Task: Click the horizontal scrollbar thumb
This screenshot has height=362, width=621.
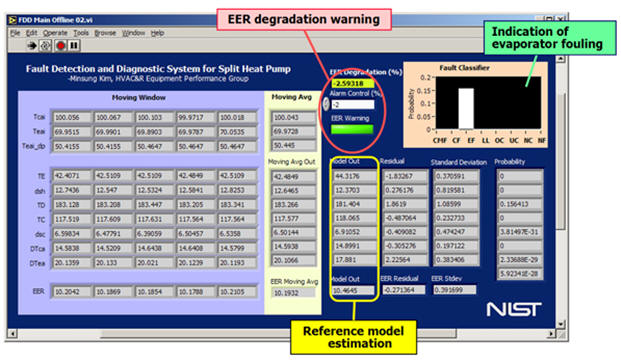Action: (x=278, y=334)
